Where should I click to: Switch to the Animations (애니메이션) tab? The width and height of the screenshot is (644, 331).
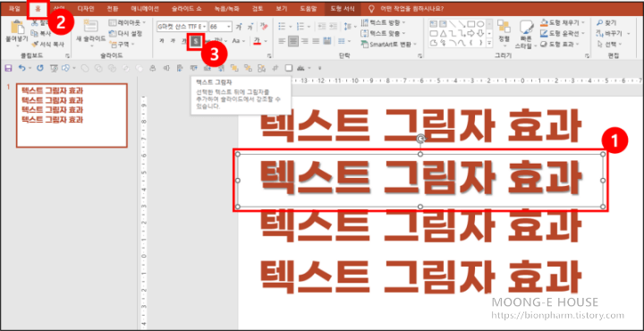(x=145, y=9)
